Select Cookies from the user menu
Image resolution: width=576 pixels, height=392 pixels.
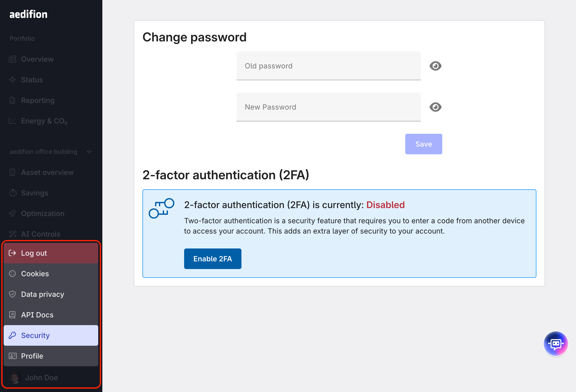(x=35, y=274)
